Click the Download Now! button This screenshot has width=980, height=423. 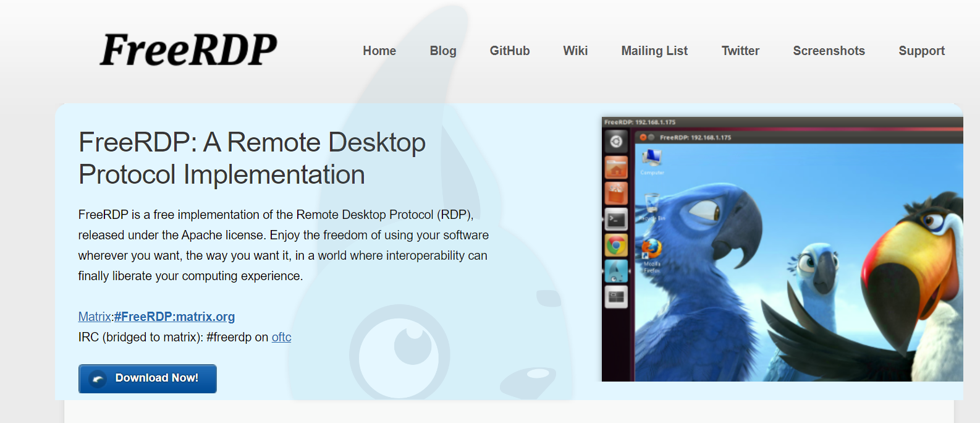147,378
